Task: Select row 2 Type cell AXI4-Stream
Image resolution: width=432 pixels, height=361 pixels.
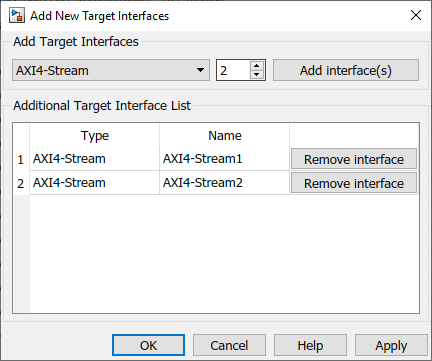Action: click(x=94, y=183)
